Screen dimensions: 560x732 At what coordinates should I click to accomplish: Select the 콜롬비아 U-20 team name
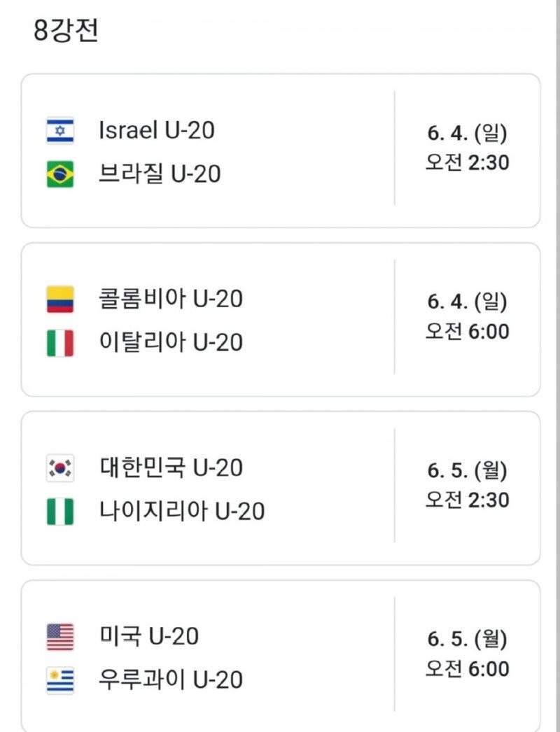171,299
